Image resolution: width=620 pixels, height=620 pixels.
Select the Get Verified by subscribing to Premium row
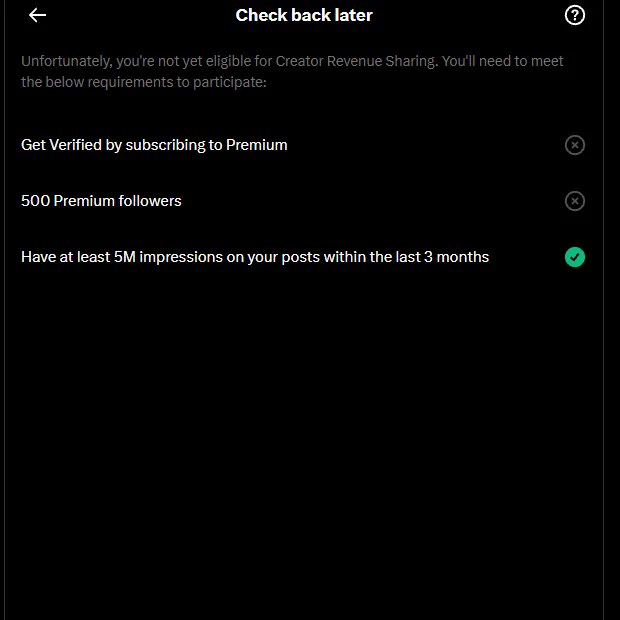point(303,145)
